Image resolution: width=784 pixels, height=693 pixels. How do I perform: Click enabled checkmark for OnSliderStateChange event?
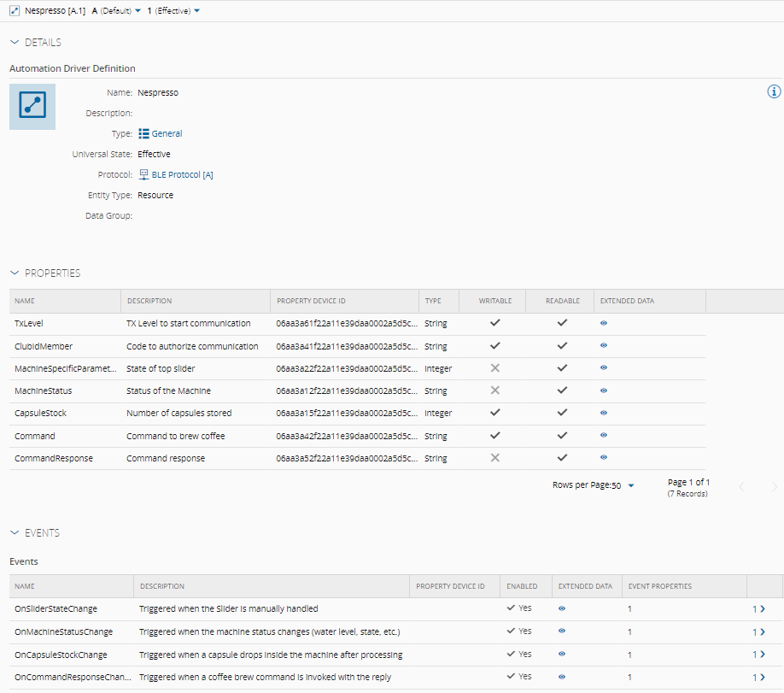pyautogui.click(x=511, y=608)
